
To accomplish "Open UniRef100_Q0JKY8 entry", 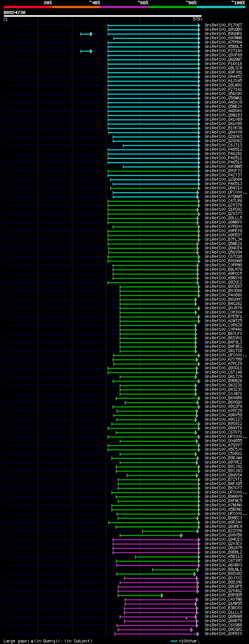I will coord(223,308).
